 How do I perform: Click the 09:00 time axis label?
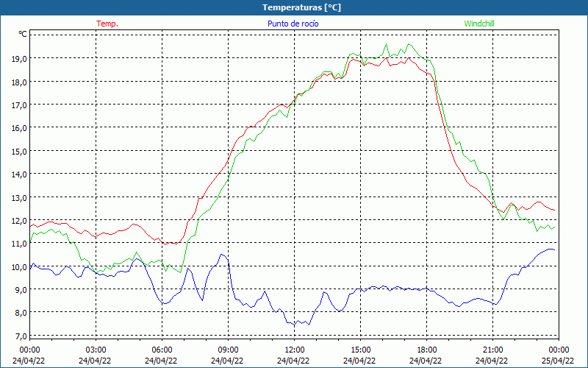point(228,350)
